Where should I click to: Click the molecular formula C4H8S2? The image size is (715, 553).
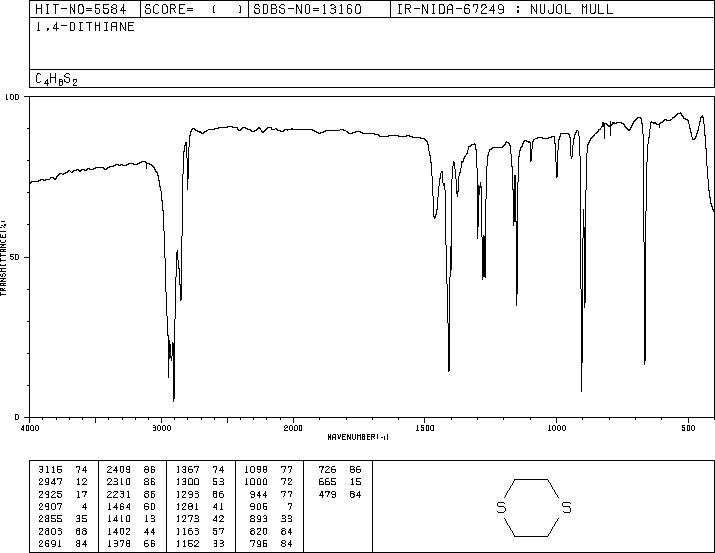[57, 79]
